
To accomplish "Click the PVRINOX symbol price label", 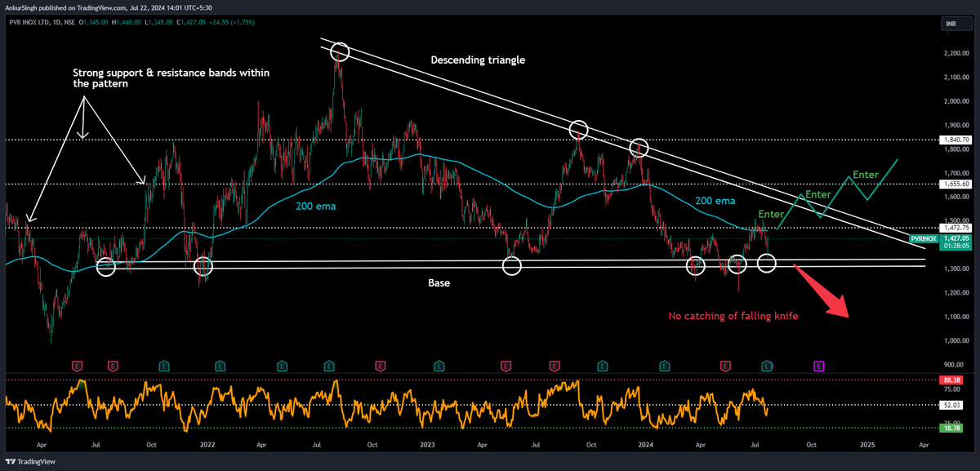I will tap(924, 238).
